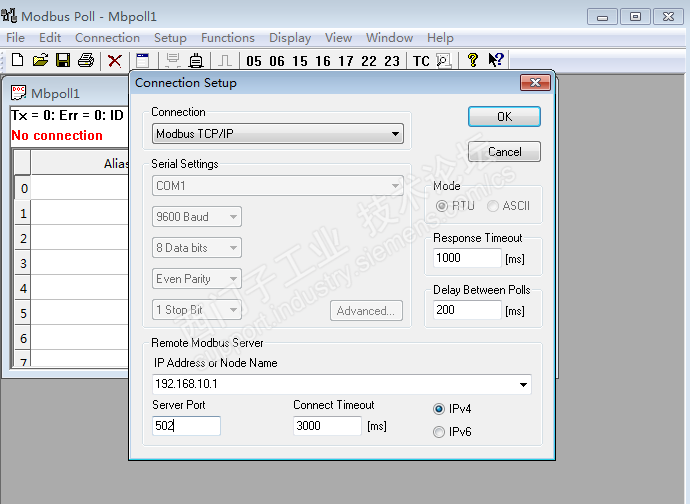Viewport: 690px width, 504px height.
Task: Open the Window menu
Action: [x=389, y=38]
